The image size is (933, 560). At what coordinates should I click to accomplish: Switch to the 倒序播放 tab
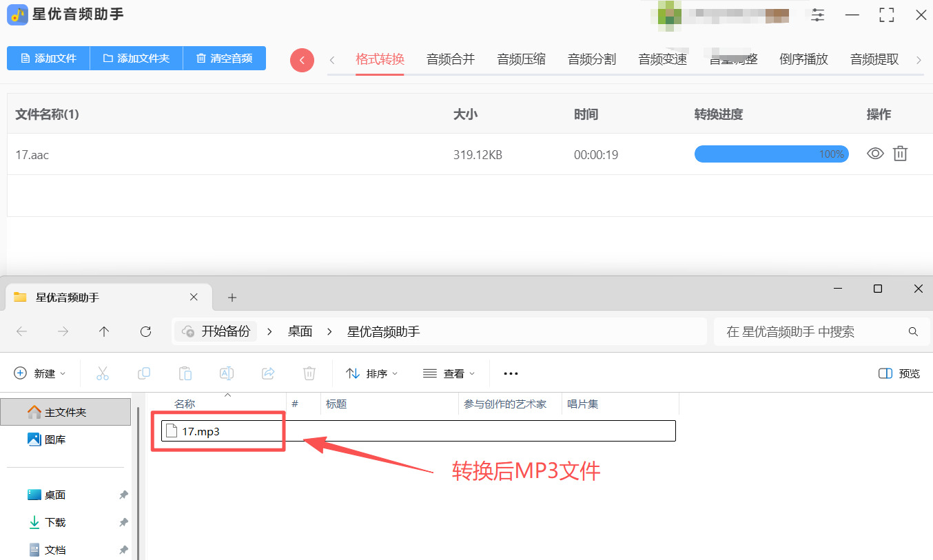click(803, 59)
